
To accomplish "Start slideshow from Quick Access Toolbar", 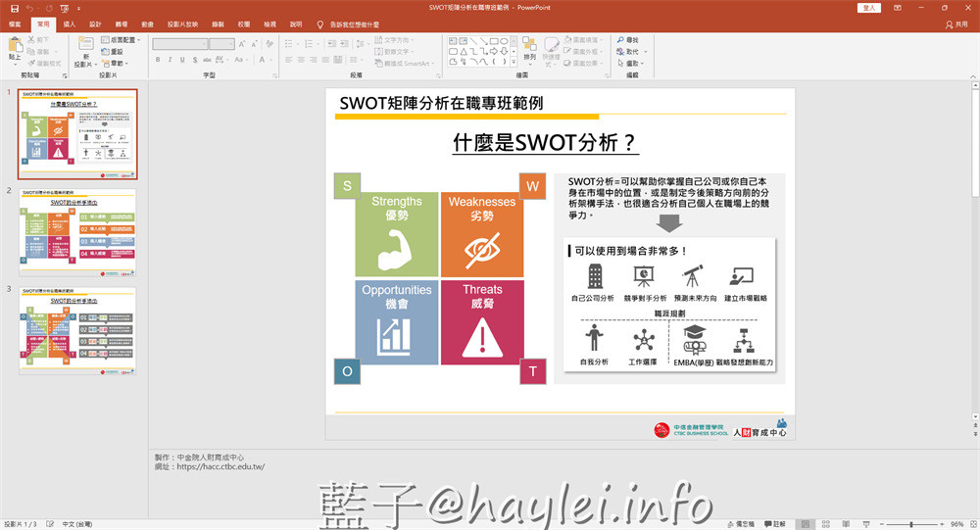I will (x=65, y=8).
